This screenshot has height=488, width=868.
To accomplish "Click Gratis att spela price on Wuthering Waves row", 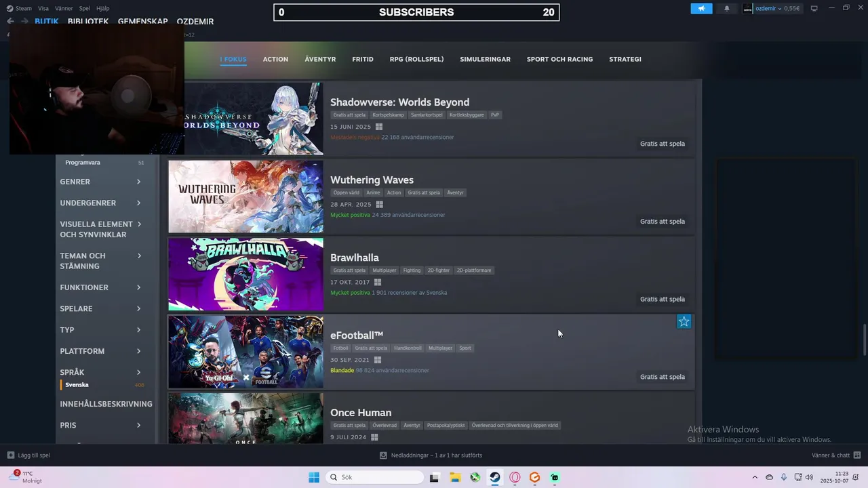I will tap(663, 222).
